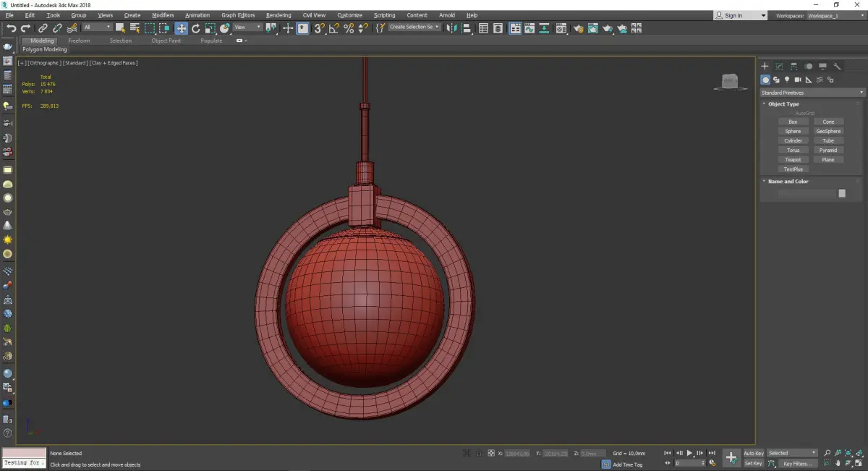Open the Standard Primitives dropdown
The image size is (868, 471).
click(812, 93)
